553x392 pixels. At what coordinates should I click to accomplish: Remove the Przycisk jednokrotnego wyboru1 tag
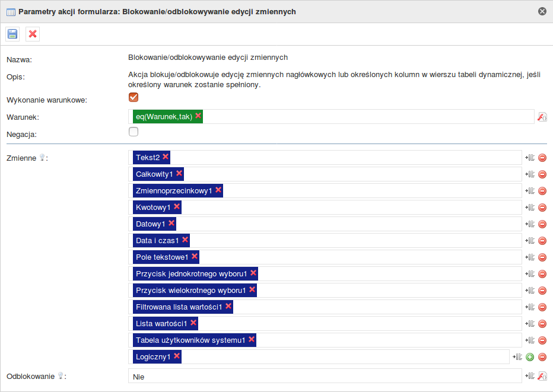click(253, 272)
